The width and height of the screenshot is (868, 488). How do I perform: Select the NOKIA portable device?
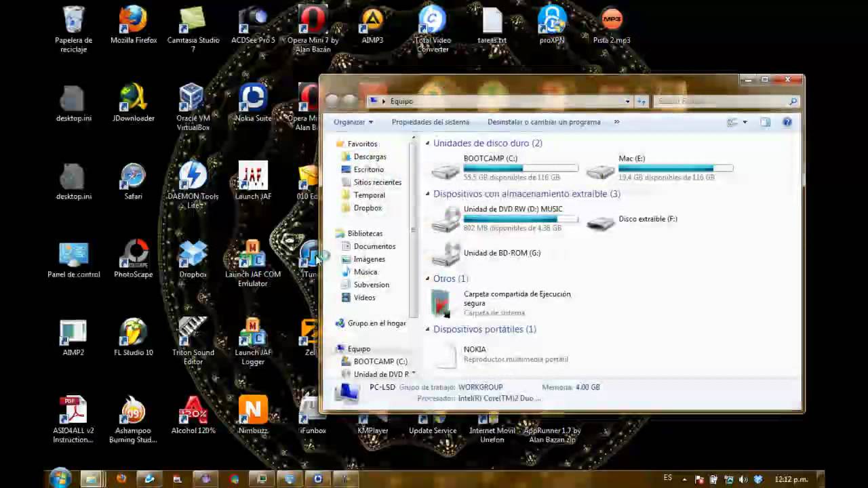point(500,354)
